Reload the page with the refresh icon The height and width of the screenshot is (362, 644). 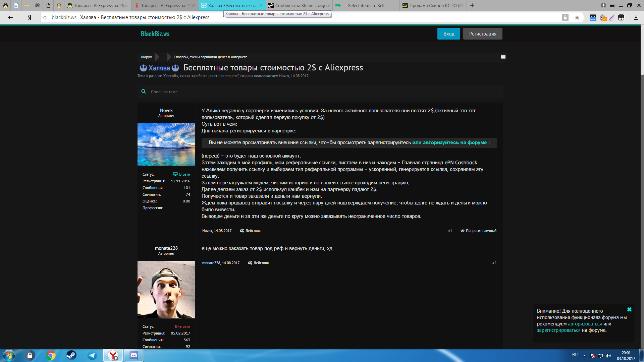pyautogui.click(x=45, y=17)
